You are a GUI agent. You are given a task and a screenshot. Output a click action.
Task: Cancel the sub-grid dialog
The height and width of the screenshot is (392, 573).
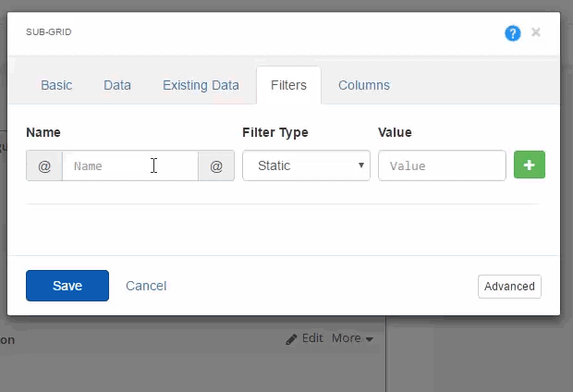(x=146, y=286)
